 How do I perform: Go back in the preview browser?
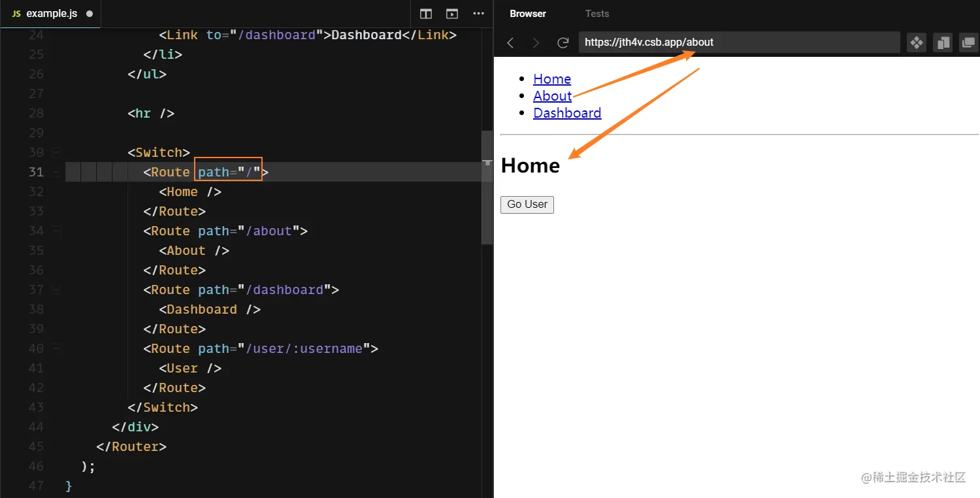[x=511, y=42]
